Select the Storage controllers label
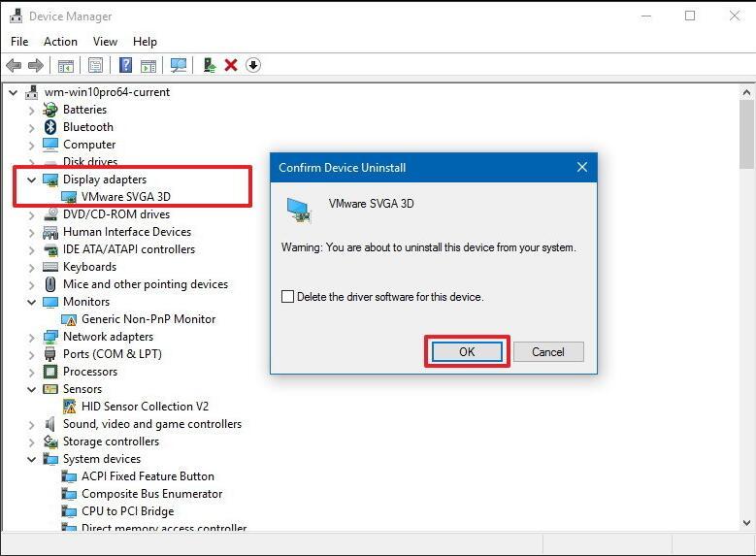The image size is (756, 556). point(111,442)
